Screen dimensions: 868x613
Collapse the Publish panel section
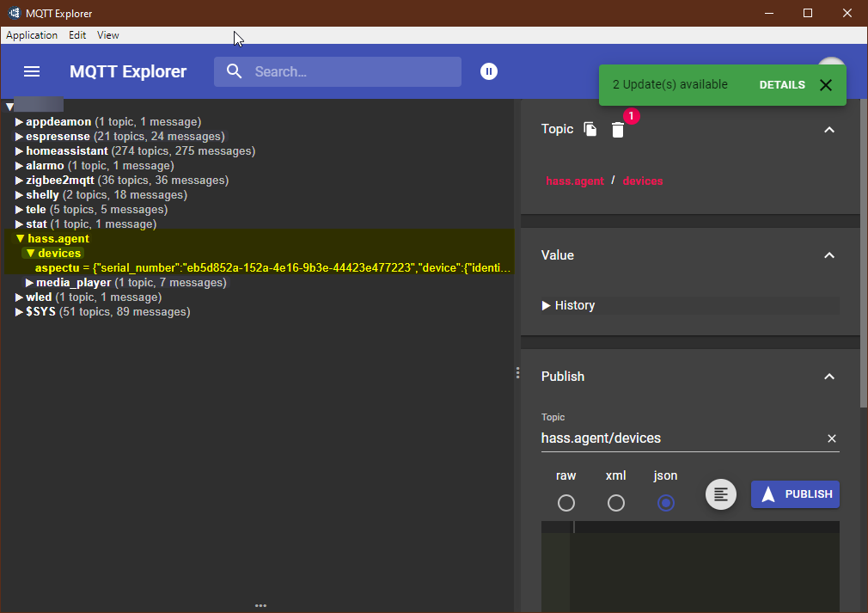pos(828,377)
